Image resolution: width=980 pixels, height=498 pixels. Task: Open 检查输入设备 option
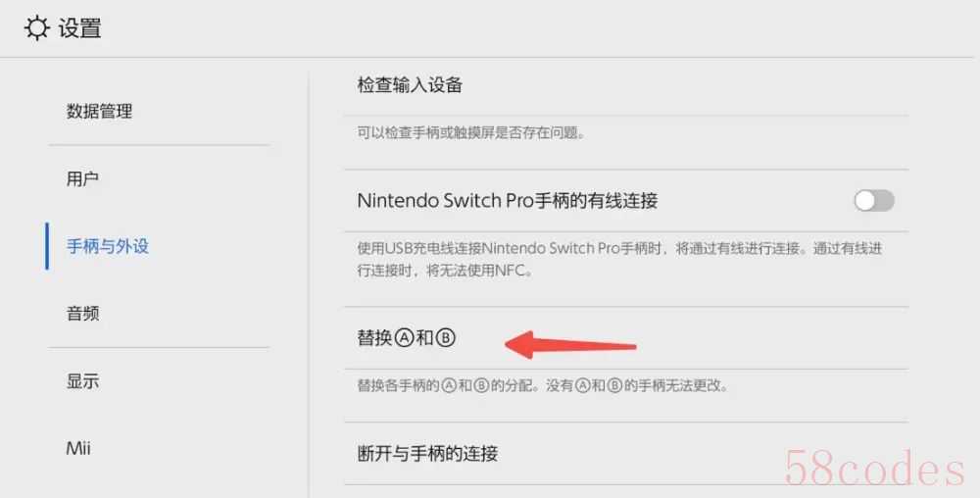(x=626, y=85)
